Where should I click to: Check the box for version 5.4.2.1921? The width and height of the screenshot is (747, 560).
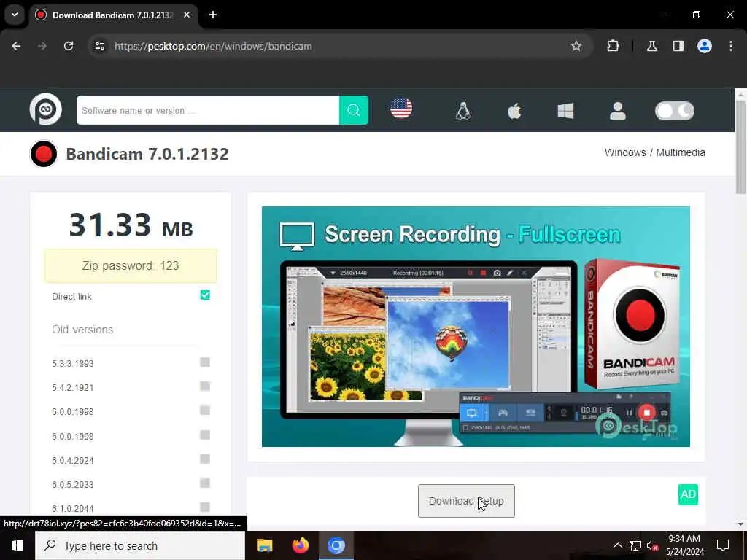[205, 386]
